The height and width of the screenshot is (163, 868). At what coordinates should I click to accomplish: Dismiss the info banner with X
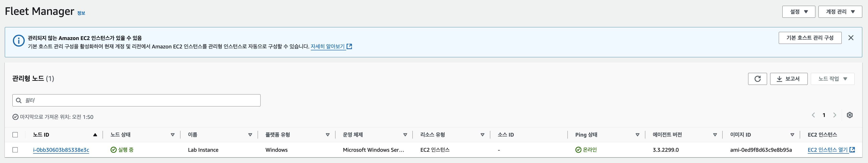[851, 38]
